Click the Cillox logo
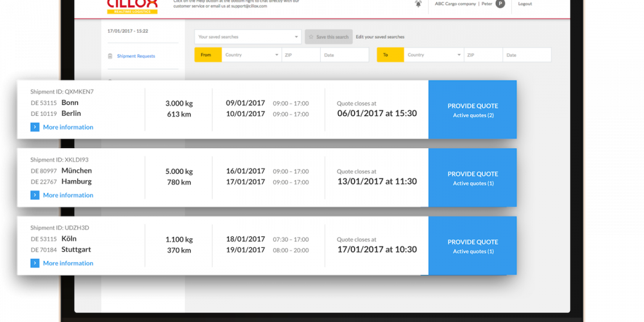Screen dimensions: 644x322 coord(132,6)
